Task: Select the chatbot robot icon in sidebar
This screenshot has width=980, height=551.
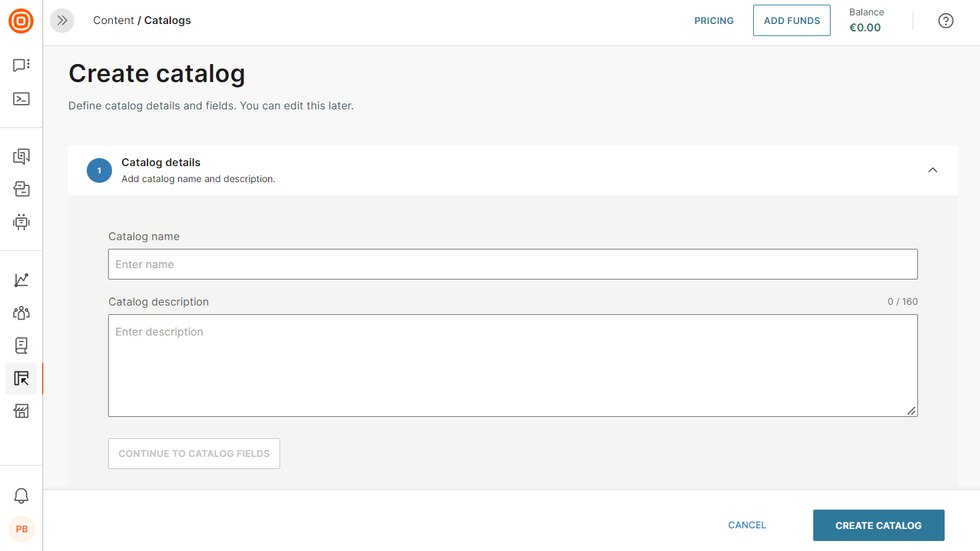Action: pyautogui.click(x=21, y=222)
